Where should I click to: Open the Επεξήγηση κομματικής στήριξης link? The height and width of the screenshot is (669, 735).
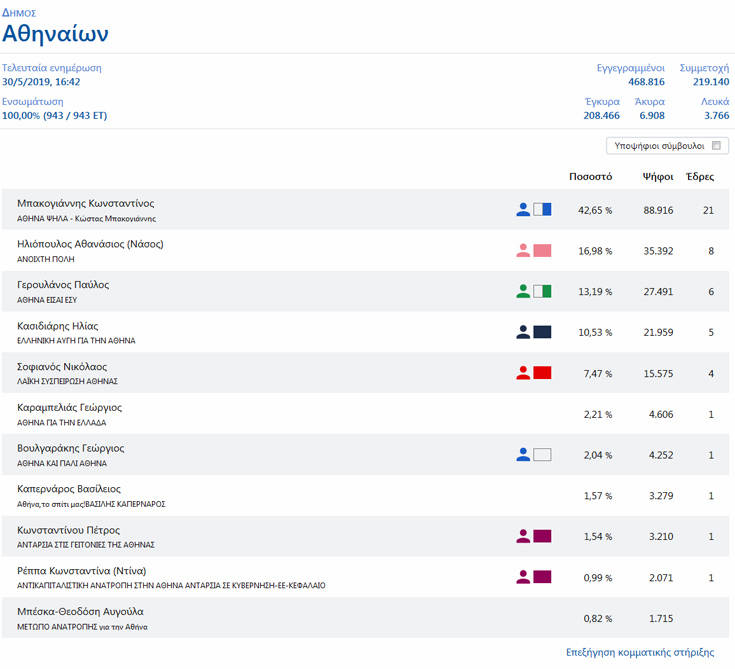click(640, 652)
